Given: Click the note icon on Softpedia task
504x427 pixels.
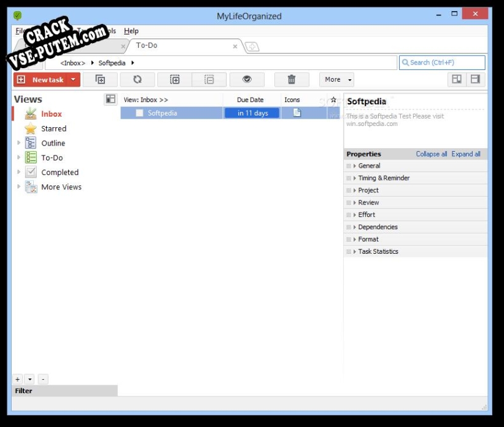Looking at the screenshot, I should coord(297,112).
